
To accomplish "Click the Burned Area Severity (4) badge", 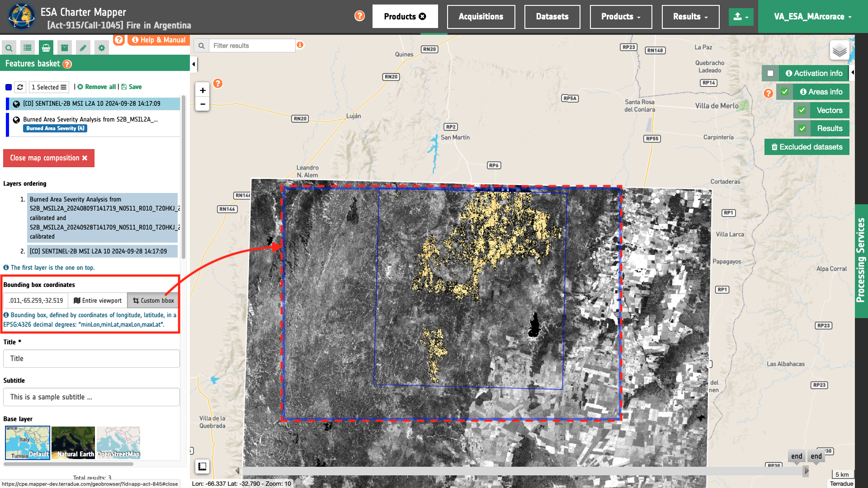I will (x=55, y=128).
